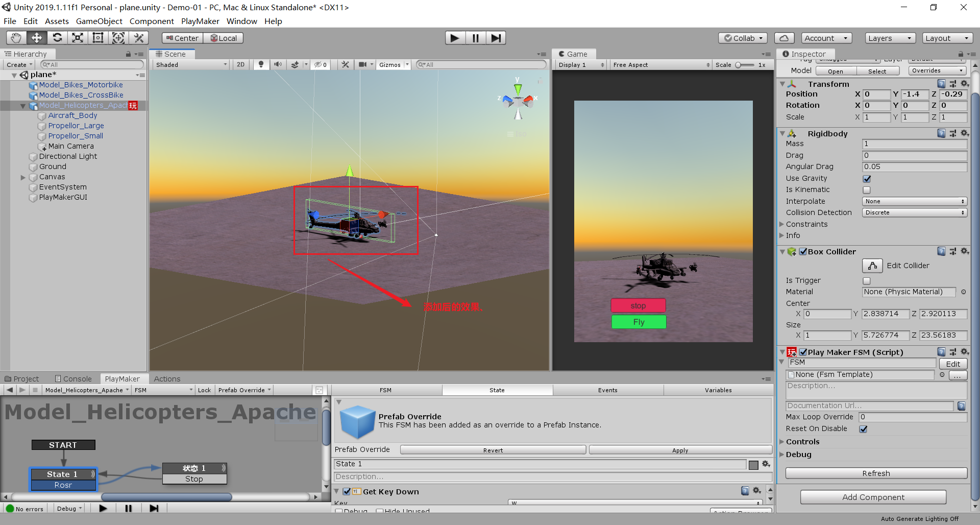Click the cloud services icon near Collab
The height and width of the screenshot is (525, 980).
[784, 38]
